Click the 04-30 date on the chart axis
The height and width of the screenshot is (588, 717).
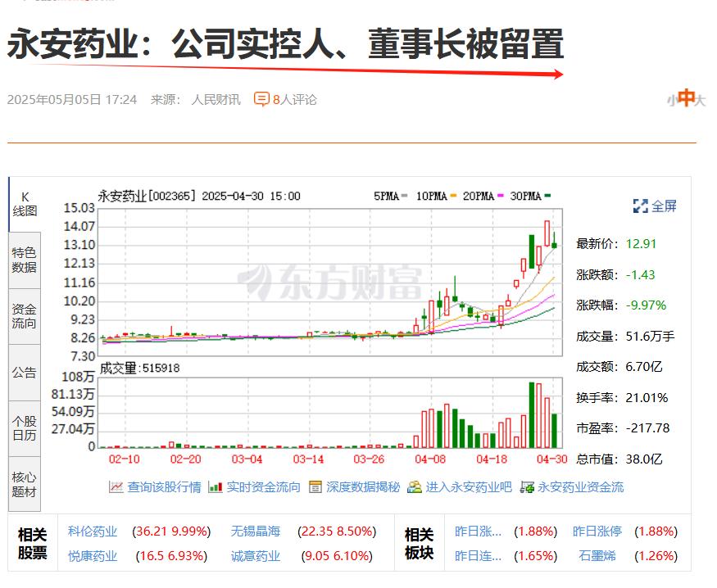tap(552, 459)
